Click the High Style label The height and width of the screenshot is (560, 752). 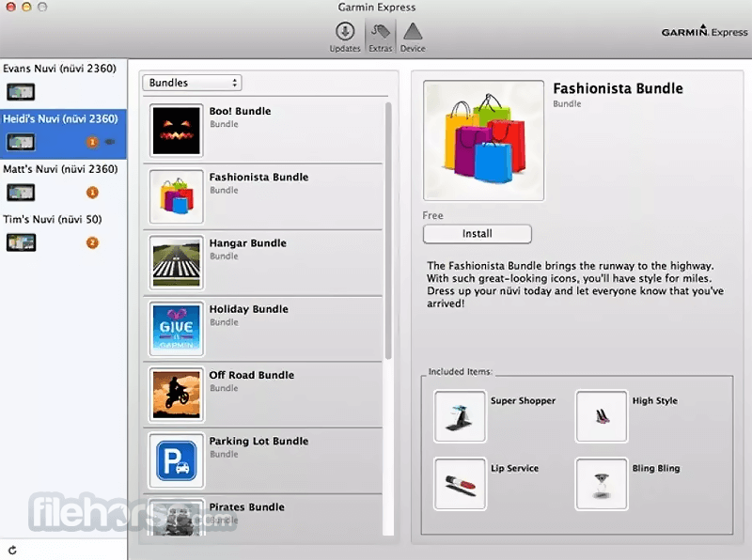point(654,401)
